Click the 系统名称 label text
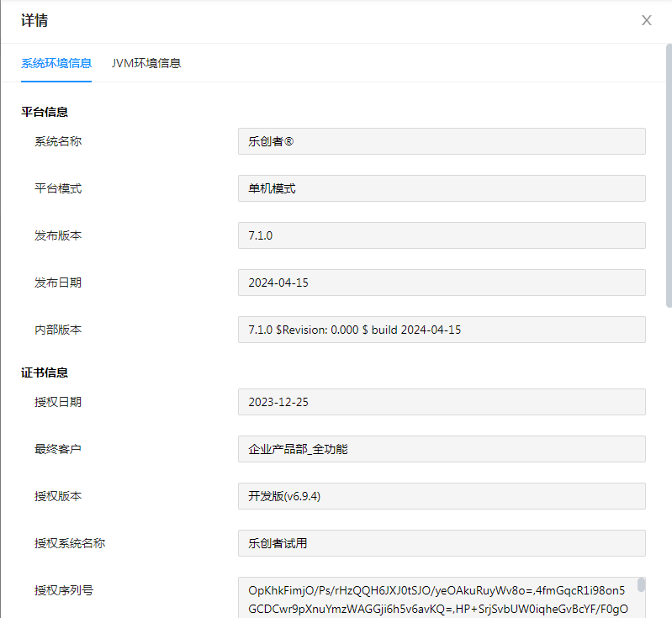 coord(58,141)
